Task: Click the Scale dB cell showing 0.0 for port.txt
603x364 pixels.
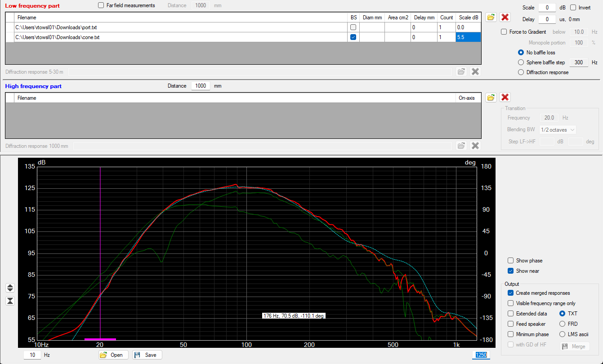Action: coord(468,27)
